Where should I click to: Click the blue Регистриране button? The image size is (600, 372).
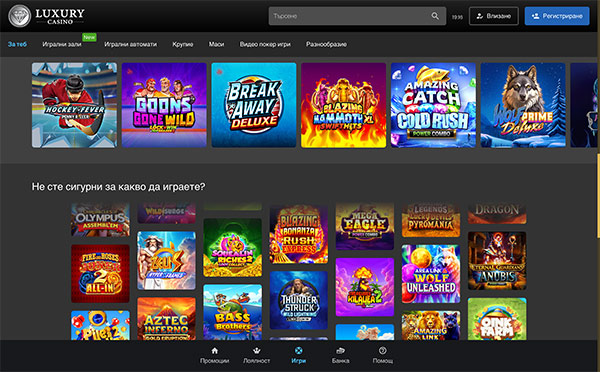[x=557, y=16]
